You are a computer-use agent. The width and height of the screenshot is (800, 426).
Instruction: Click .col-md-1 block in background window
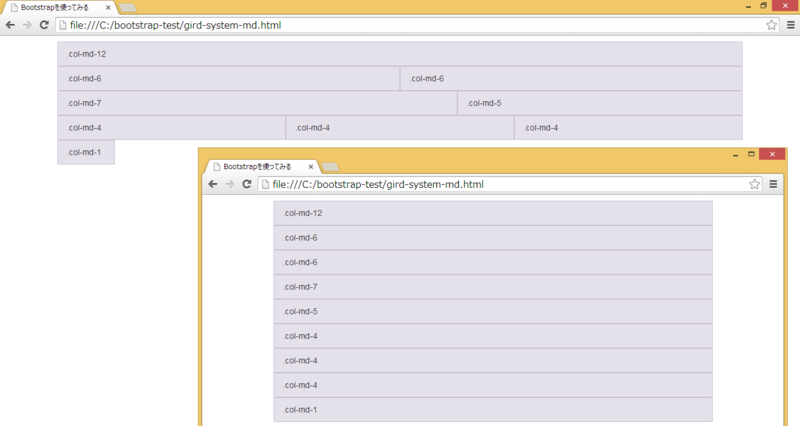click(x=86, y=152)
